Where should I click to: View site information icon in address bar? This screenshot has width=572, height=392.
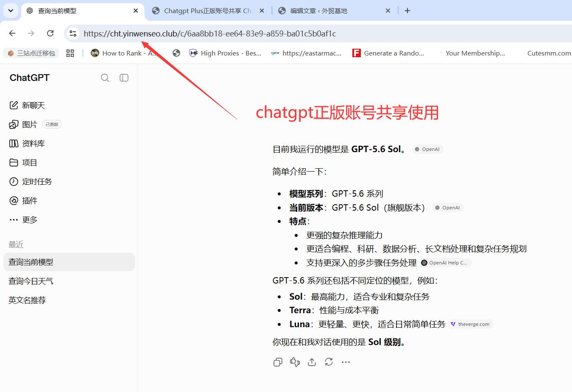(73, 33)
